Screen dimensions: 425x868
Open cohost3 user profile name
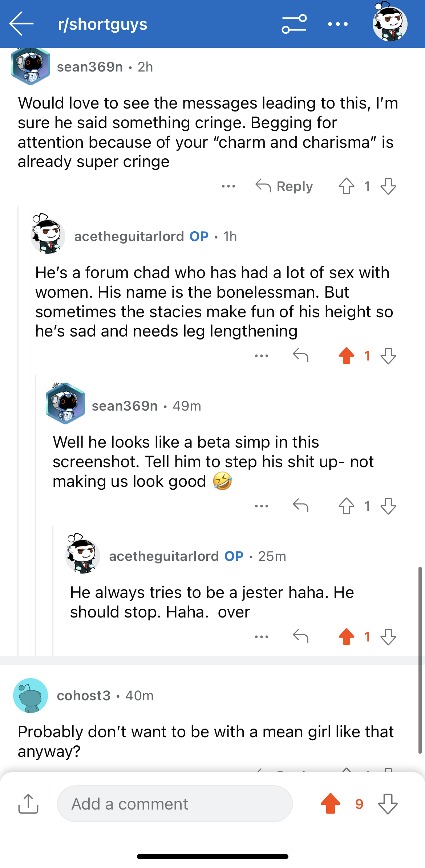click(84, 696)
